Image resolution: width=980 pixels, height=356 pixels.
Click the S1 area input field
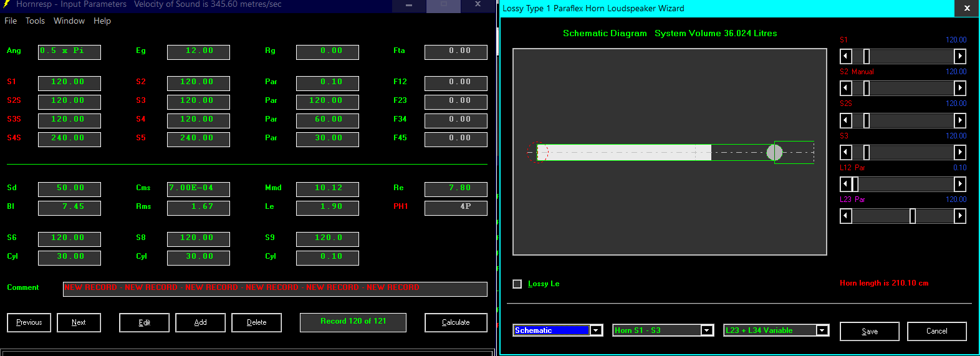(69, 83)
